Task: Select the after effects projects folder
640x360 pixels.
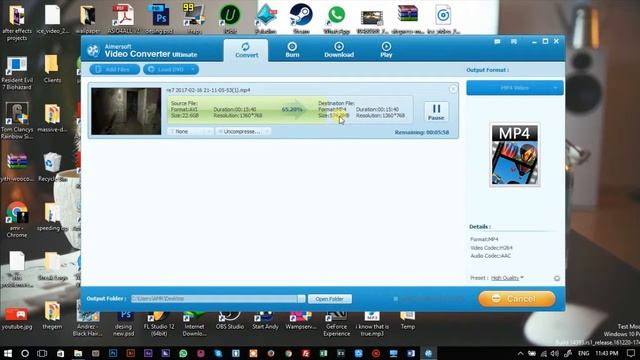Action: pos(17,22)
